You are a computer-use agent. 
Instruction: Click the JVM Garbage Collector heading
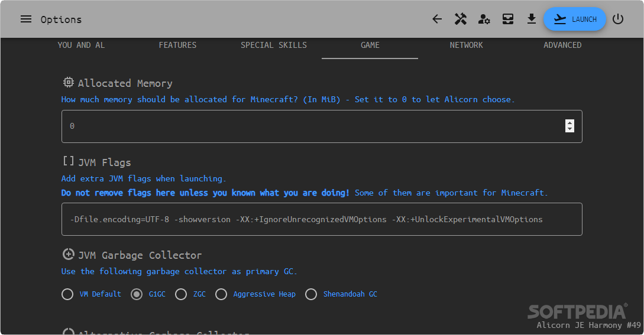(x=140, y=255)
